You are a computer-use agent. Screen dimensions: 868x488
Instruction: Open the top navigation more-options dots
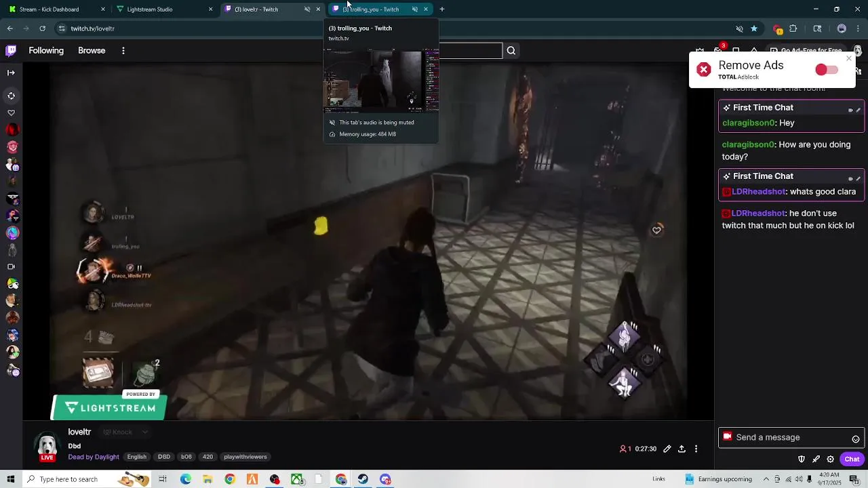coord(123,51)
